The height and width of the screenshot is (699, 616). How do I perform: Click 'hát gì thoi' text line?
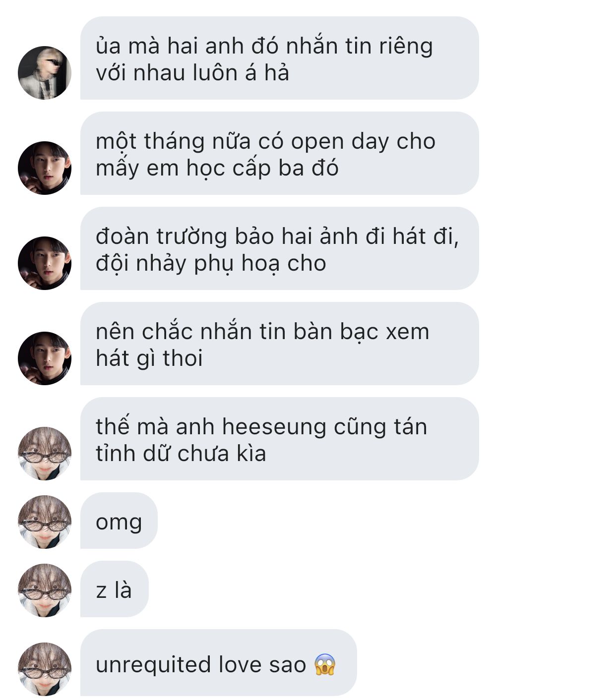click(x=149, y=358)
